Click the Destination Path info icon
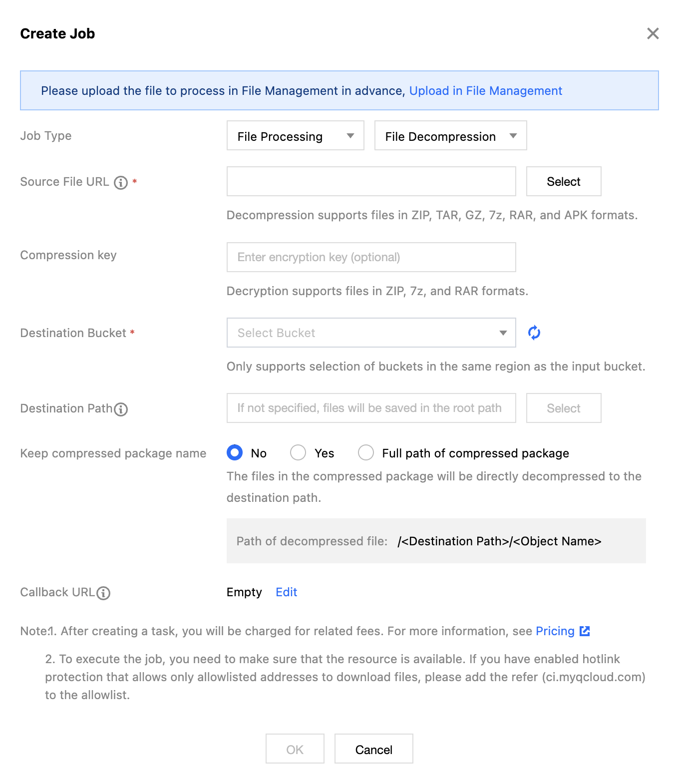 coord(121,409)
